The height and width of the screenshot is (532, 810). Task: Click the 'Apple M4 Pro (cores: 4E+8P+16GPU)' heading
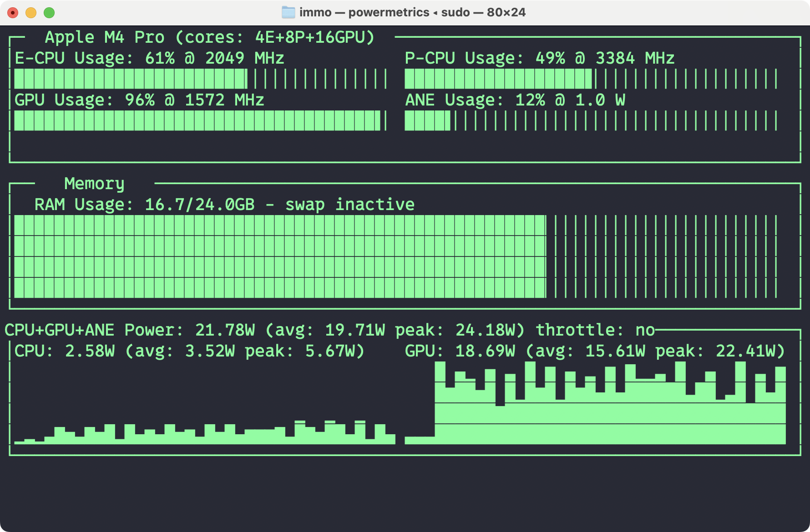pyautogui.click(x=210, y=37)
